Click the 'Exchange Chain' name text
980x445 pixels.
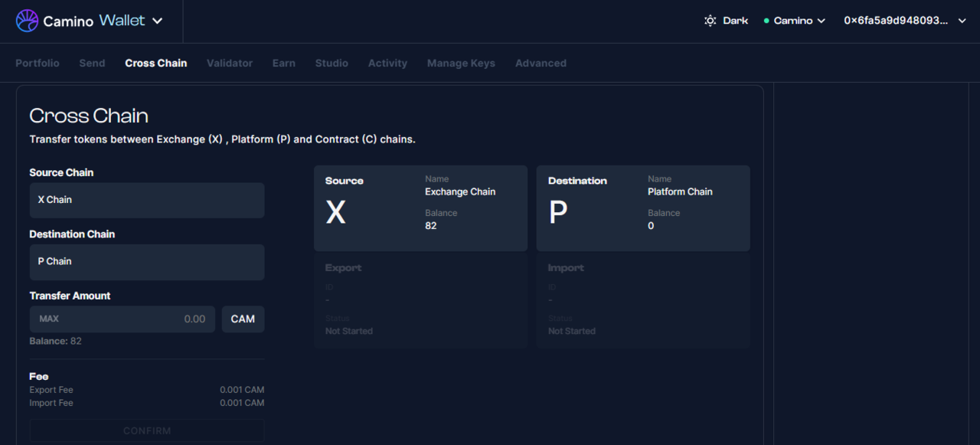460,191
